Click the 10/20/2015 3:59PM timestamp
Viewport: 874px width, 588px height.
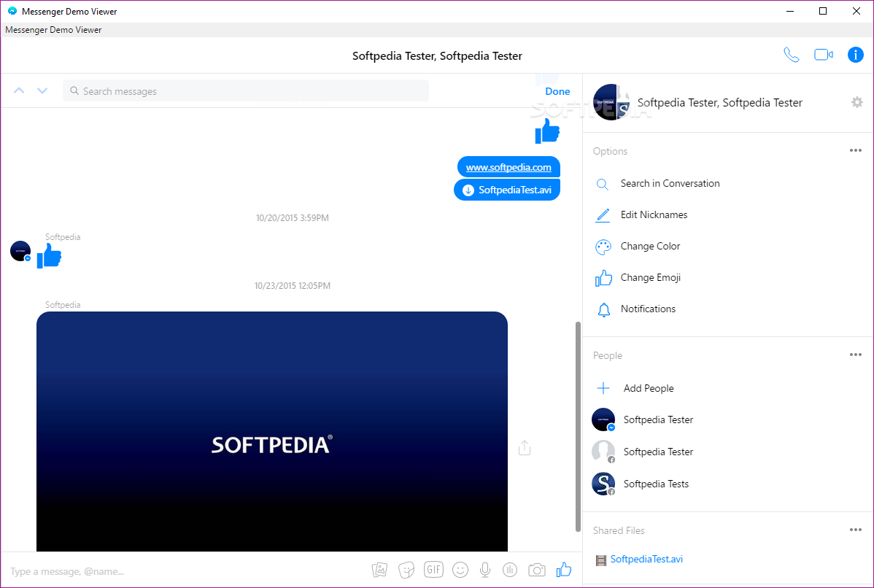[292, 218]
